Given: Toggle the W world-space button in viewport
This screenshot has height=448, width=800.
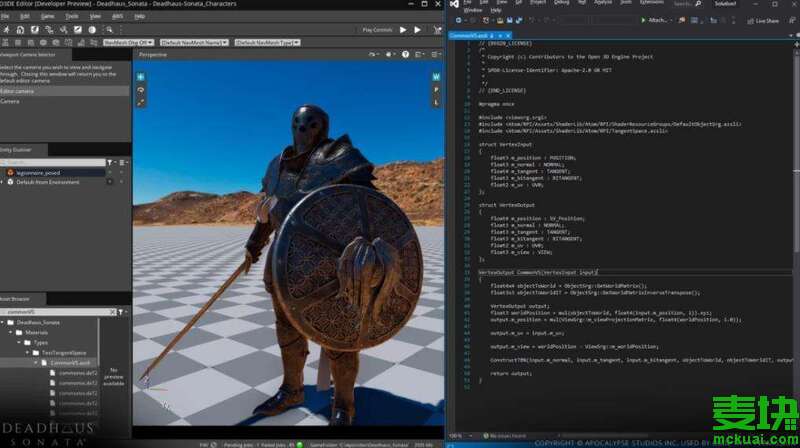Looking at the screenshot, I should pos(436,77).
